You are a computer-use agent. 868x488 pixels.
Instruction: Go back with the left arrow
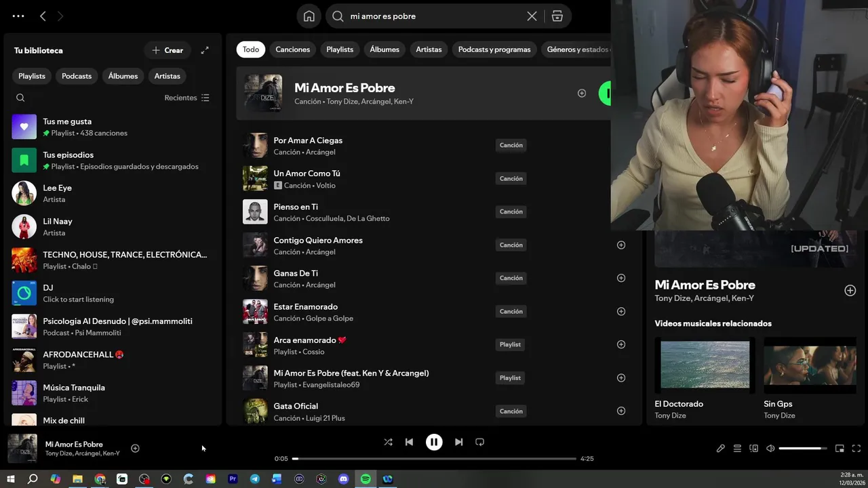(43, 16)
